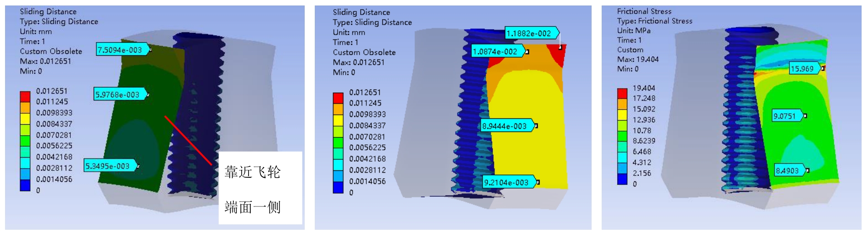Screen dimensions: 868x238
Task: Click yellow swatch in middle plot legend
Action: 338,120
